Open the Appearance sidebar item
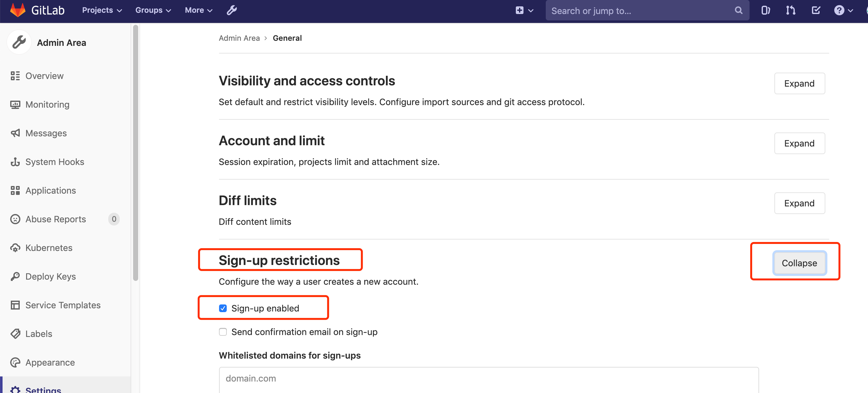 coord(50,362)
